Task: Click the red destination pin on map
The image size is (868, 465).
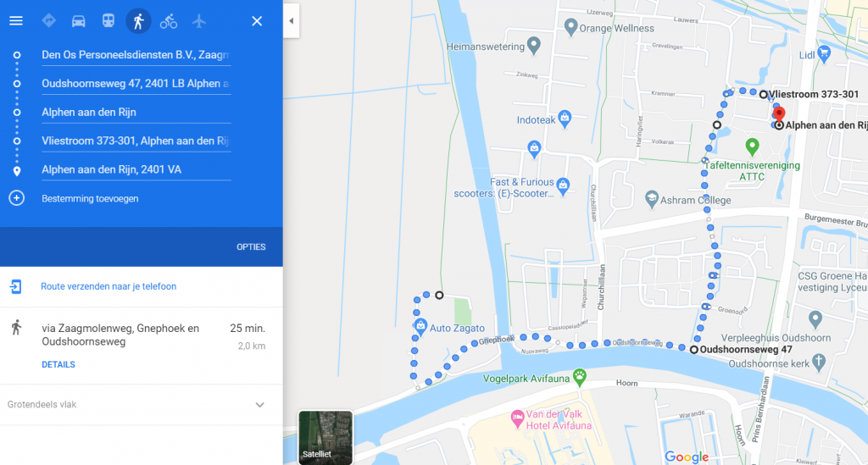Action: [779, 115]
